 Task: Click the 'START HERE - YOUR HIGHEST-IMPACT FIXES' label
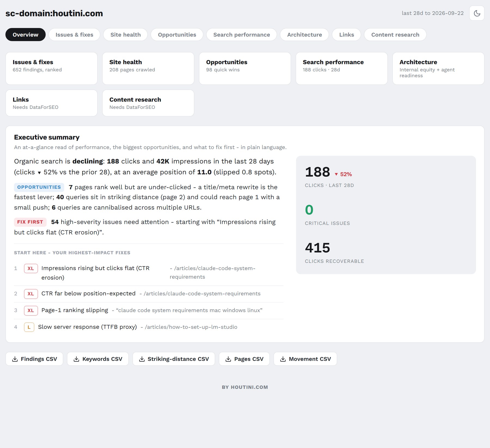pos(72,253)
